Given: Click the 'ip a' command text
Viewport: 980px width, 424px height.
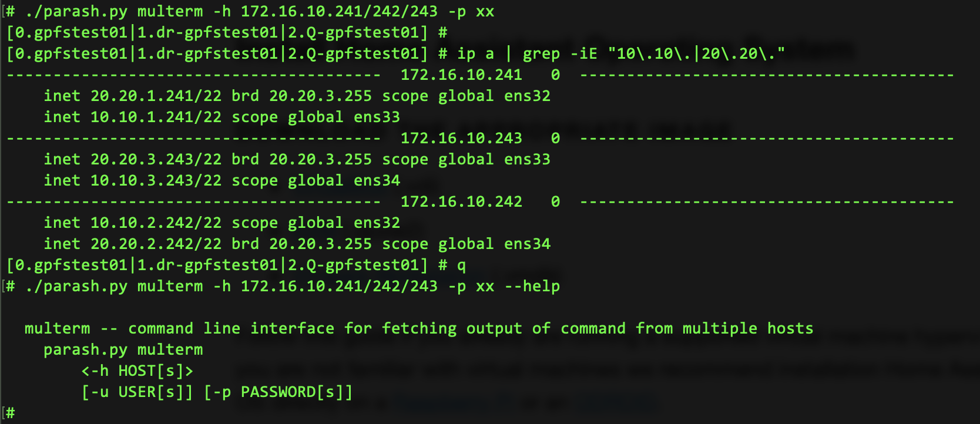Looking at the screenshot, I should pyautogui.click(x=475, y=54).
